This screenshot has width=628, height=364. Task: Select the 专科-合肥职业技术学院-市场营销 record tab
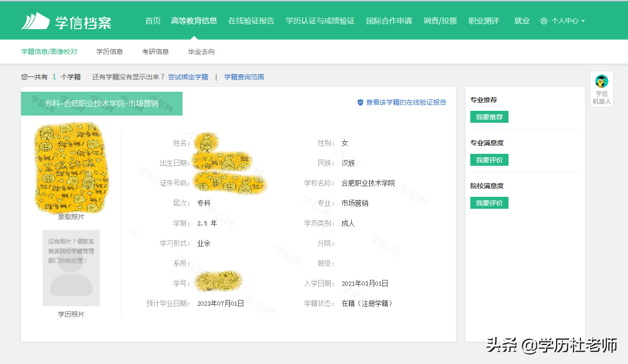(102, 104)
